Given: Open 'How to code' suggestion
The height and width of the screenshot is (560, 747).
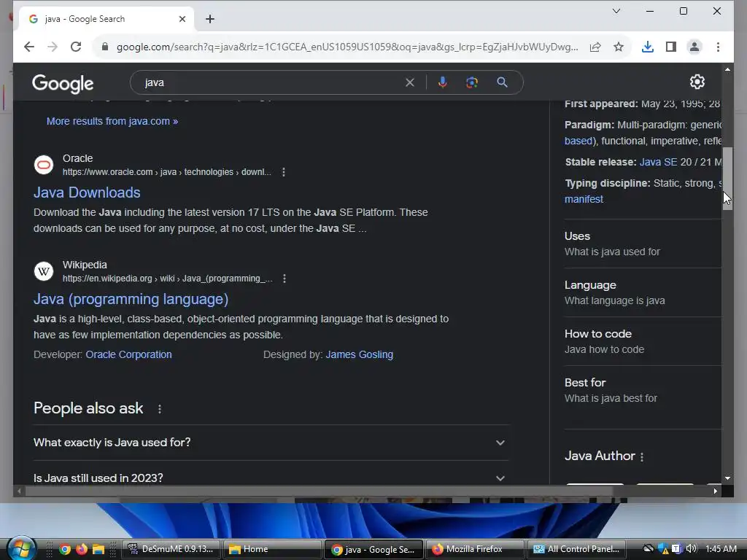Looking at the screenshot, I should (x=643, y=341).
